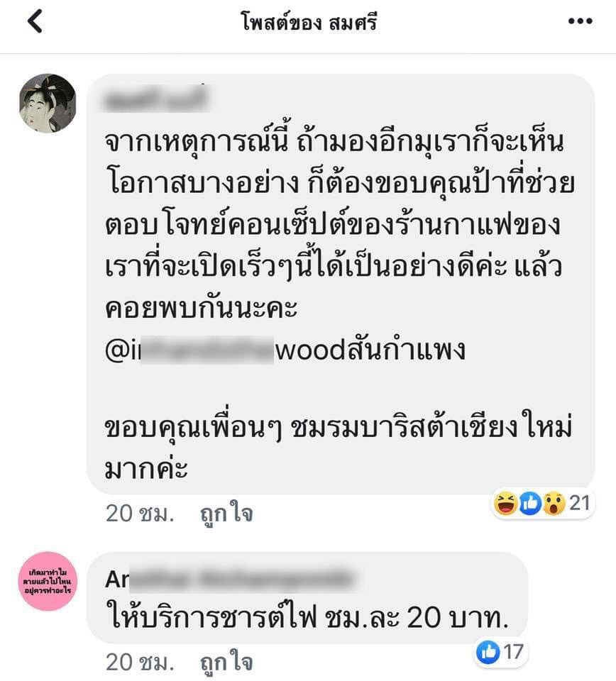Screen dimensions: 616x681
Task: Tap the @ mention ending with woodสันกำแพง
Action: [x=285, y=350]
